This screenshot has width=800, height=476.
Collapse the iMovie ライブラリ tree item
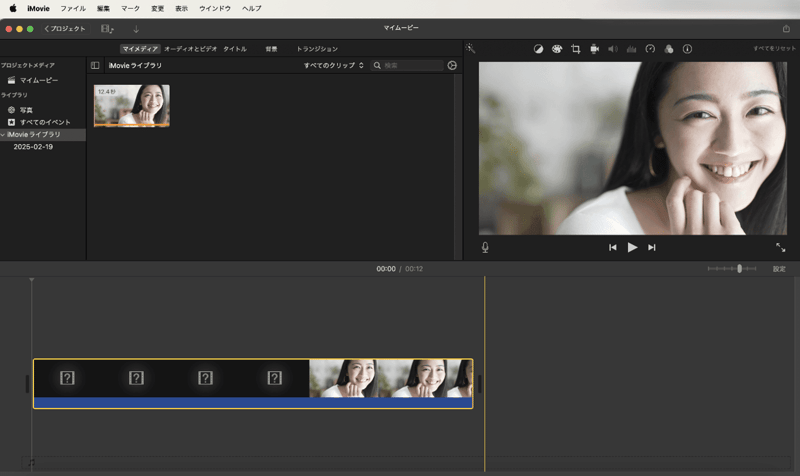pyautogui.click(x=3, y=134)
